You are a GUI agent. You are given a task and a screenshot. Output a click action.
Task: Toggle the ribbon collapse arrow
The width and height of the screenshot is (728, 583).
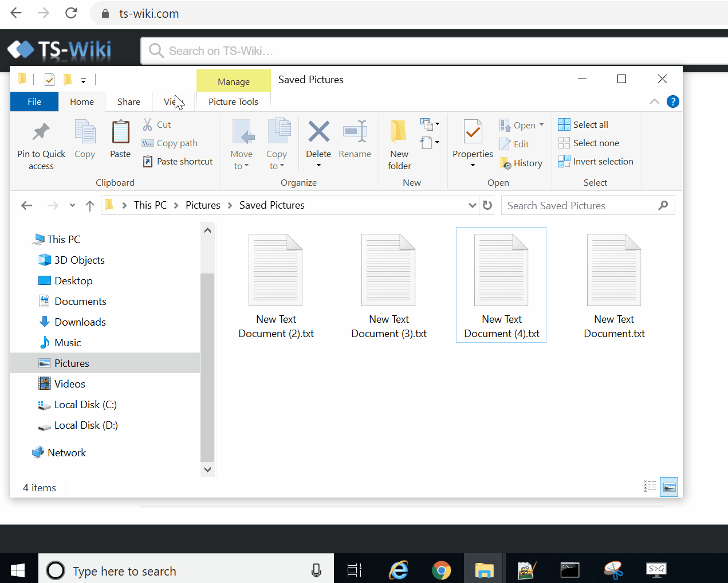[x=654, y=101]
